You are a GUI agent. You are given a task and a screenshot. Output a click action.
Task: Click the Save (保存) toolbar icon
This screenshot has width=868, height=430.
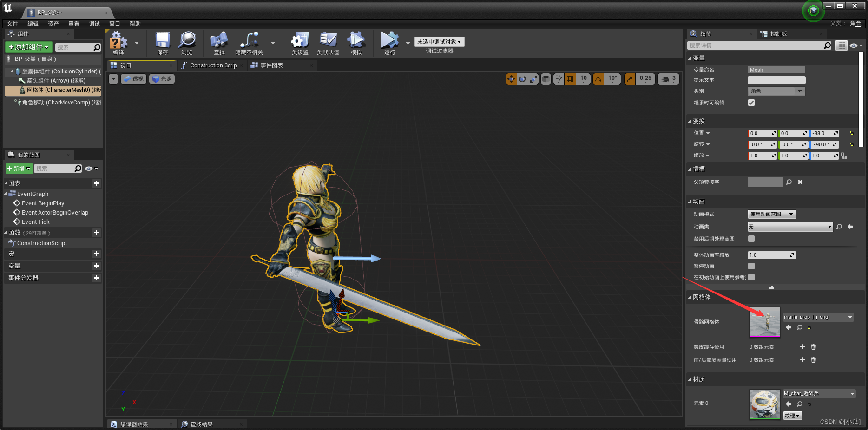(x=163, y=41)
